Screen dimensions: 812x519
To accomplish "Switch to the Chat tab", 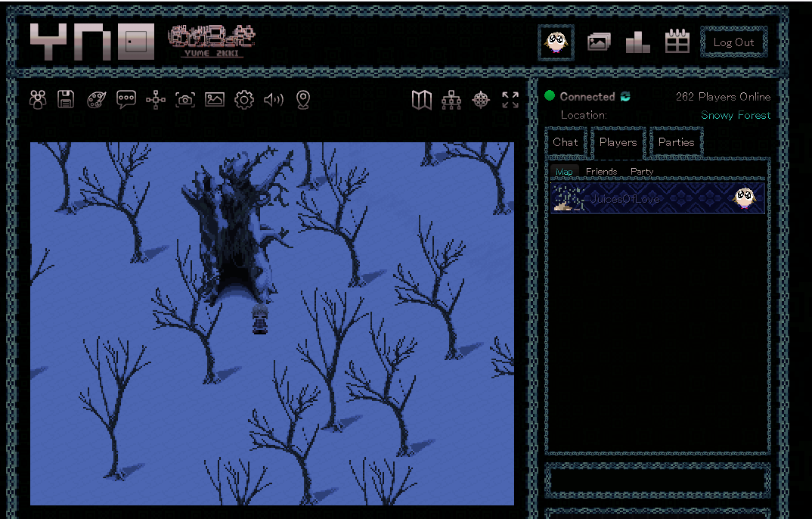I will pos(566,142).
